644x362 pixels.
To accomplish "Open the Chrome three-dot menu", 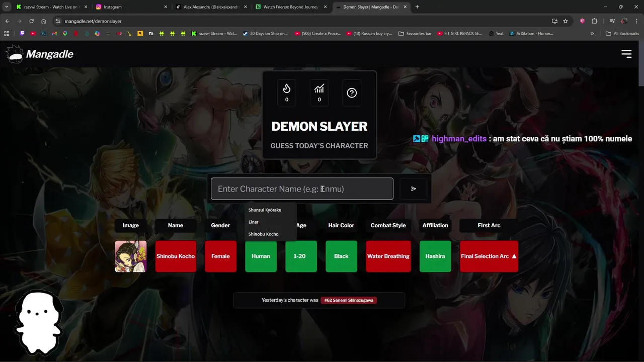I will [x=636, y=21].
